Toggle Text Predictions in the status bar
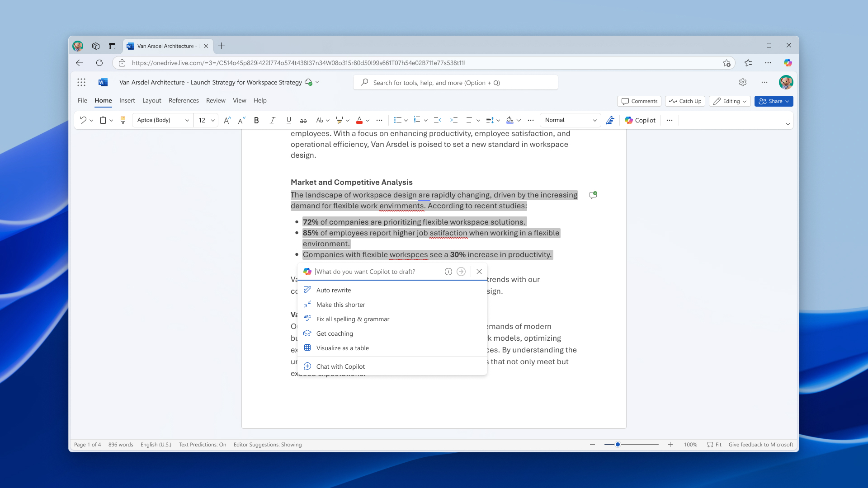The image size is (868, 488). pos(202,444)
